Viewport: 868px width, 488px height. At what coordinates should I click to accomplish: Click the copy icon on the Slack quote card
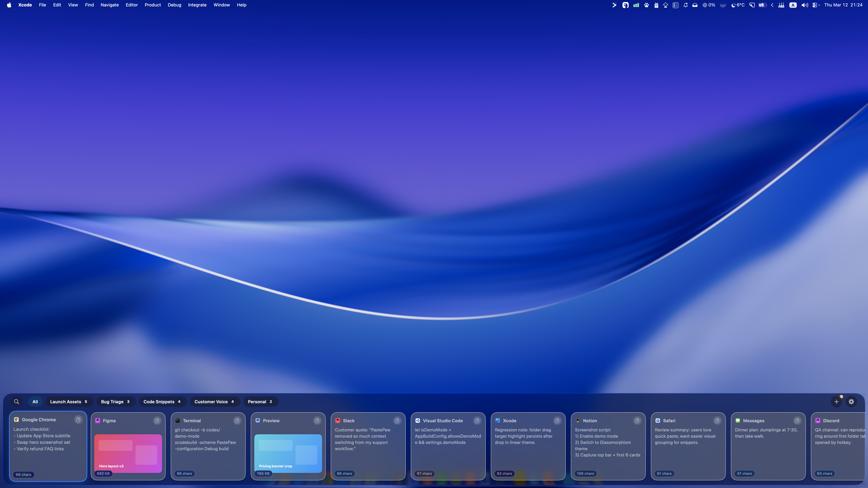click(x=397, y=421)
